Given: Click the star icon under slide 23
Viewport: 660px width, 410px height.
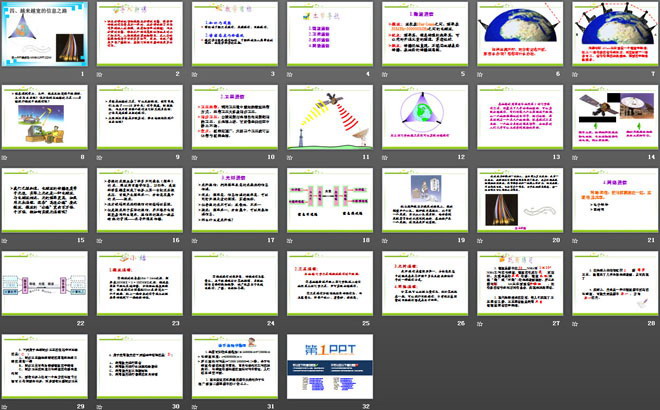Looking at the screenshot, I should point(102,323).
